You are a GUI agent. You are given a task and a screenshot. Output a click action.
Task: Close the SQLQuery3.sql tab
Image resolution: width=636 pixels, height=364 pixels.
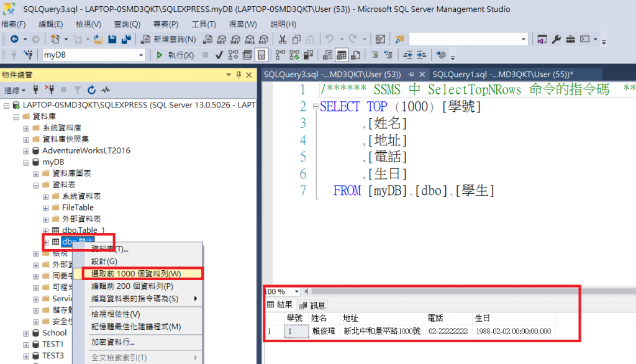pos(422,75)
